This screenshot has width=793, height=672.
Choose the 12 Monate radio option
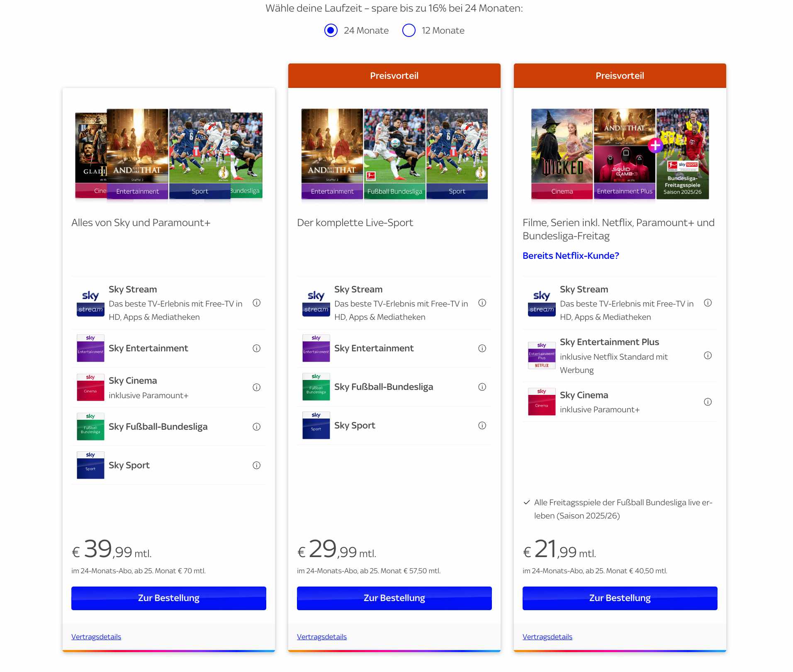tap(409, 30)
